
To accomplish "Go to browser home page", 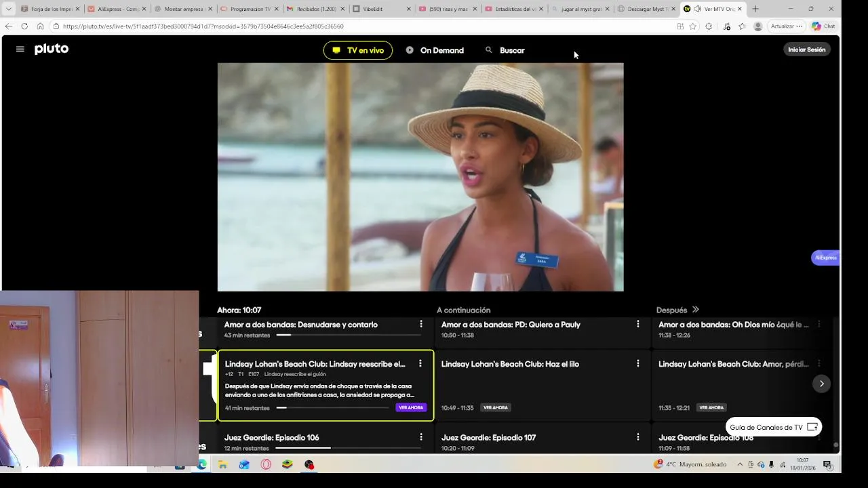I will 40,26.
